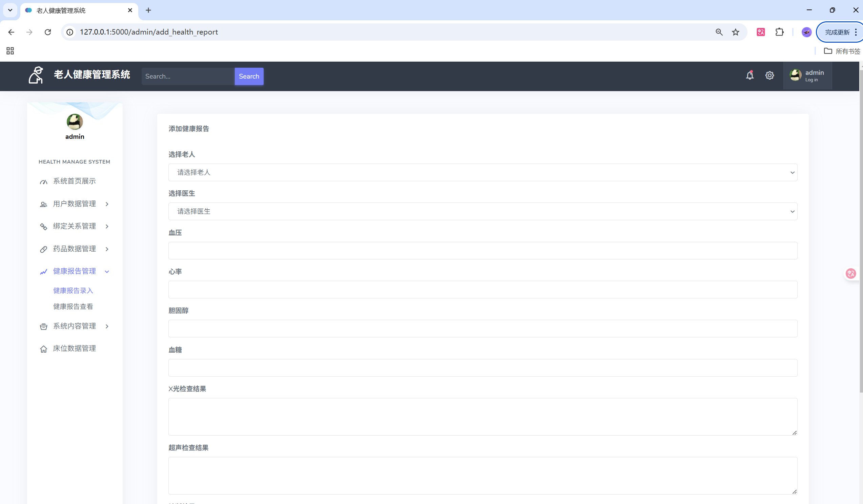Viewport: 863px width, 504px height.
Task: Expand 药品数据管理 sidebar menu
Action: point(74,249)
